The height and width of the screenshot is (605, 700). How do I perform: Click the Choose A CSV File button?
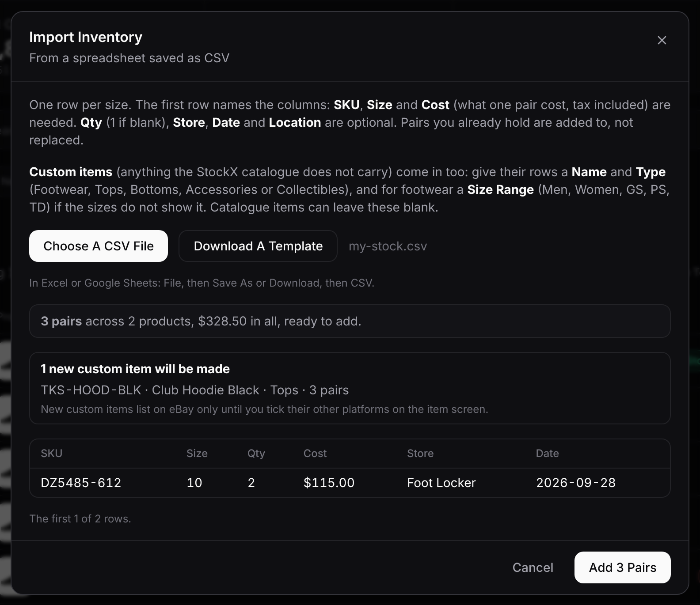coord(99,246)
